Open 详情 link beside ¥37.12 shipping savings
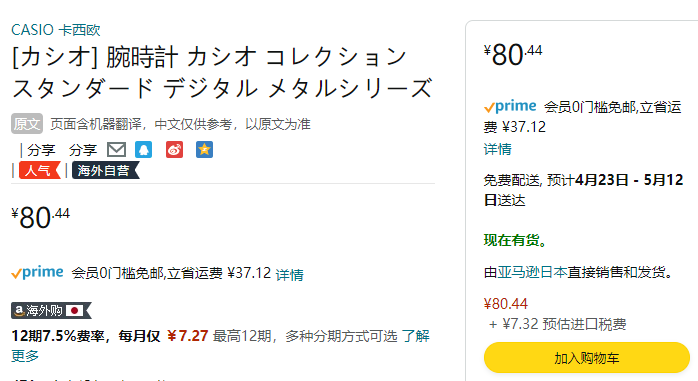This screenshot has height=381, width=698. [289, 274]
